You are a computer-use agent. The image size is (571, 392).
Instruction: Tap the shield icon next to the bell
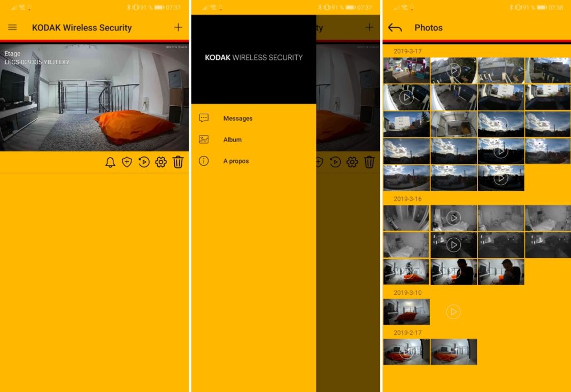(127, 162)
